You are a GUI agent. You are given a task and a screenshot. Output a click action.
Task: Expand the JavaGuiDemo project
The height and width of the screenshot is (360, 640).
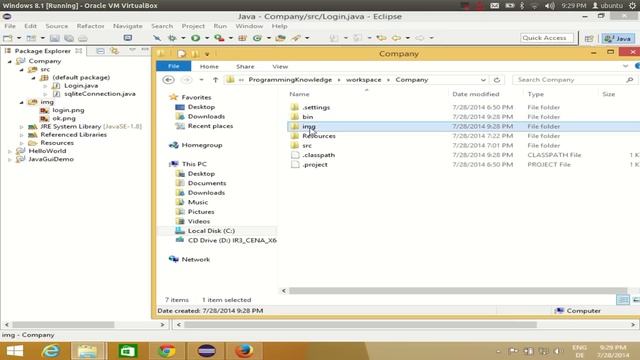[10, 159]
